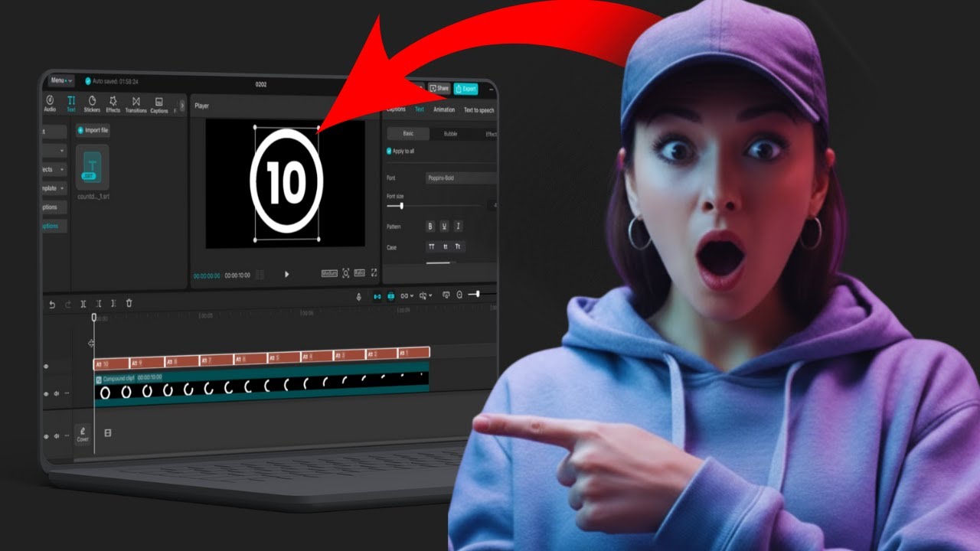Click the zoom-out magnifier on timeline

[x=459, y=295]
